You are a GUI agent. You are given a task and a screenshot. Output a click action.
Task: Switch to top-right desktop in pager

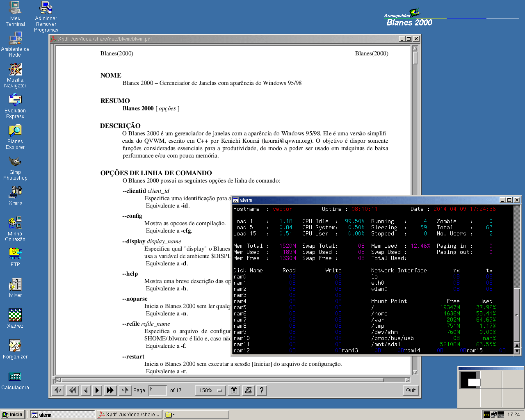coord(512,380)
